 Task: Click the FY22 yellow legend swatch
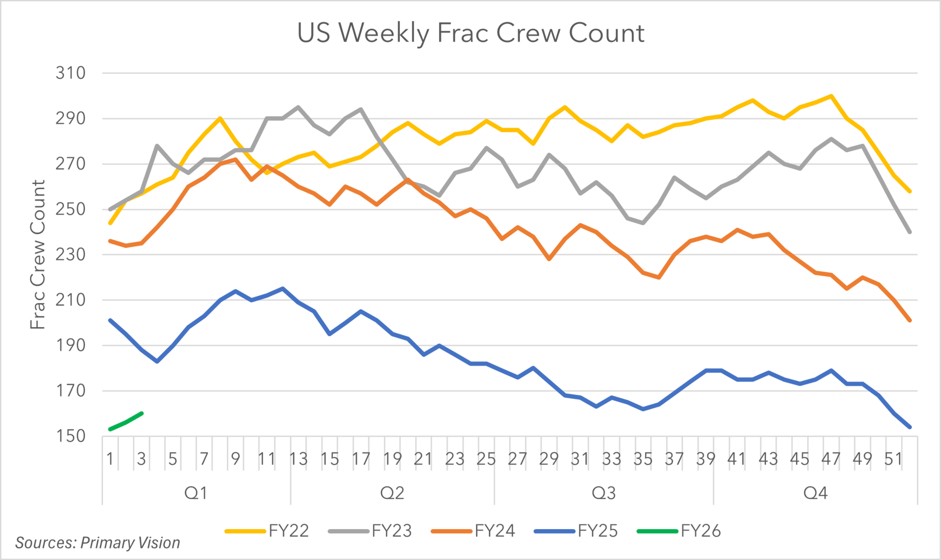point(245,531)
